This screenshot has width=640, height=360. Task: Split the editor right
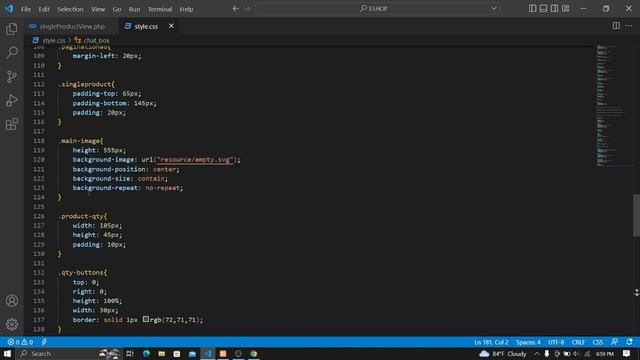click(616, 26)
